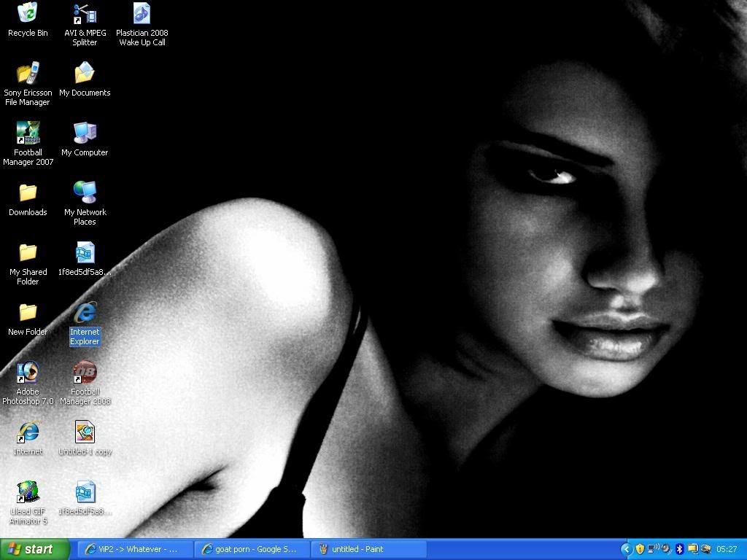Screen dimensions: 747x560
Task: Select the 1f8ed5df5a8 video file beside Ulead GIF Animator
Action: pos(85,498)
